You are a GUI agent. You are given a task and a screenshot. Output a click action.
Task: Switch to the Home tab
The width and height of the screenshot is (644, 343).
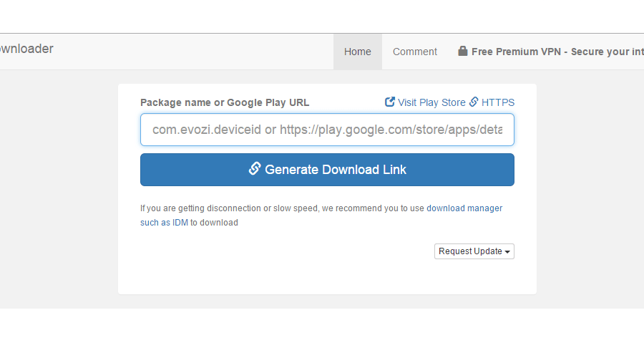click(358, 52)
